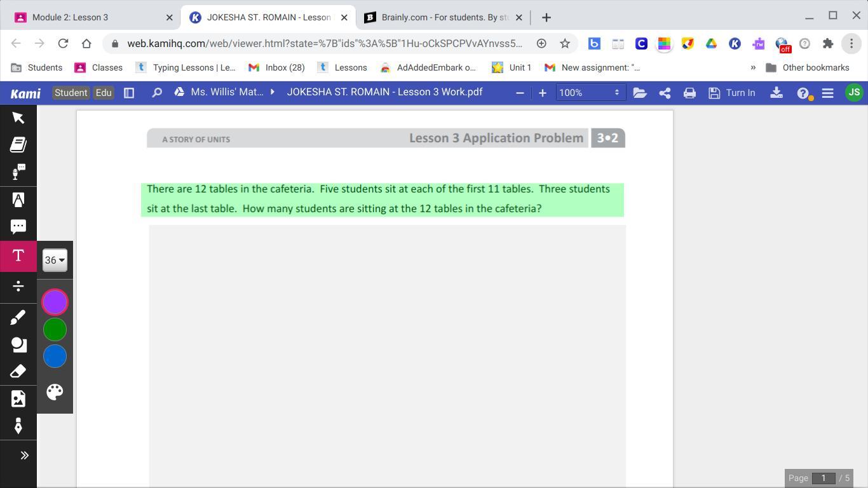Open the Comment speech bubble tool
The height and width of the screenshot is (488, 868).
pyautogui.click(x=18, y=227)
